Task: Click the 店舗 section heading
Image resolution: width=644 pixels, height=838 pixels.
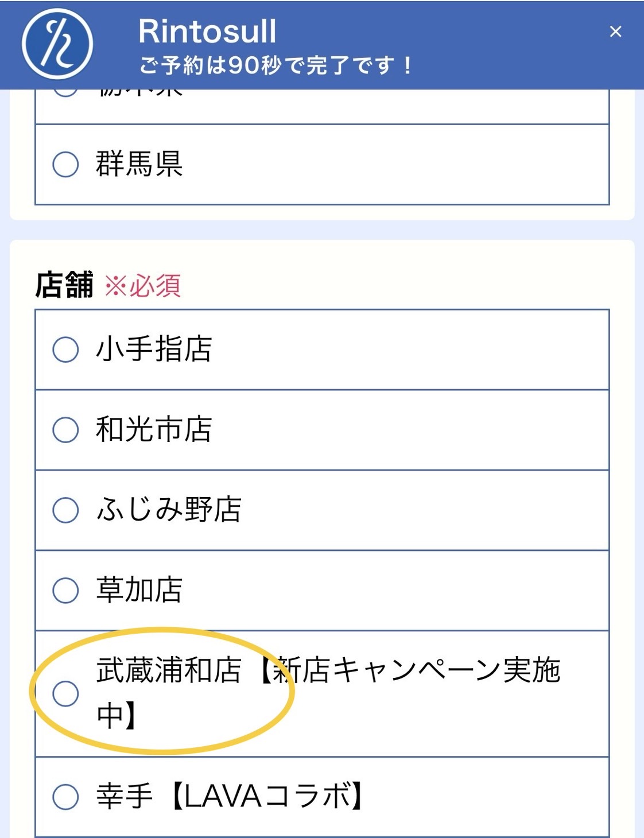Action: (x=64, y=285)
